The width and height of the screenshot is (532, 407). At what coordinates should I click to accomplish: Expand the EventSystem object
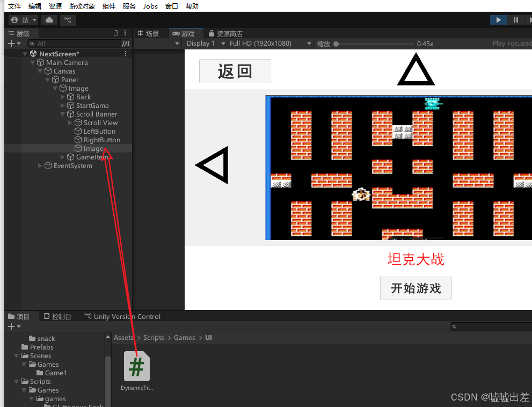click(40, 166)
